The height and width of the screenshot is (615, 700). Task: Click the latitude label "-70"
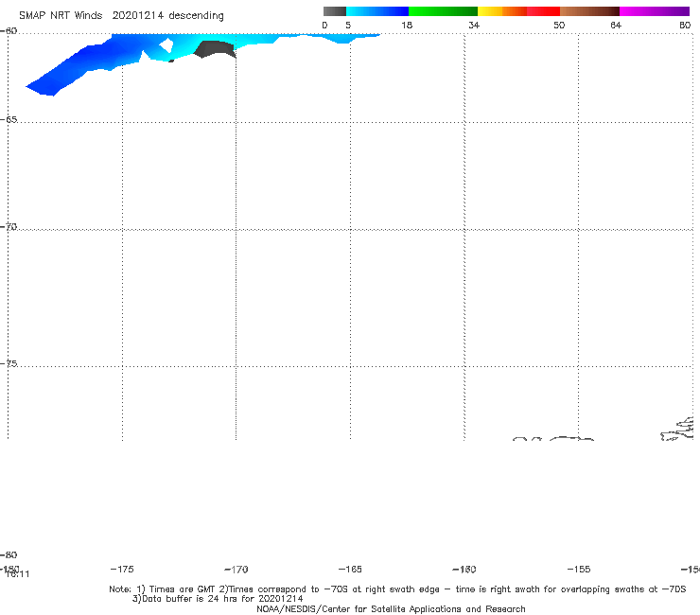tap(9, 227)
